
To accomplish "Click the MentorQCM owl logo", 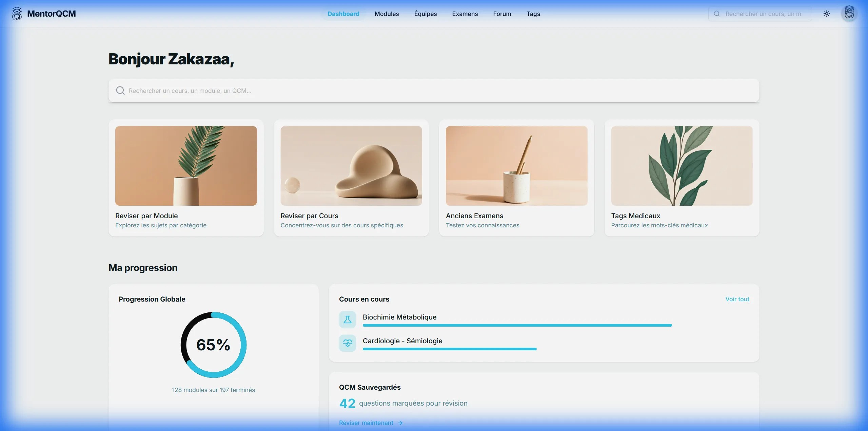I will coord(17,14).
